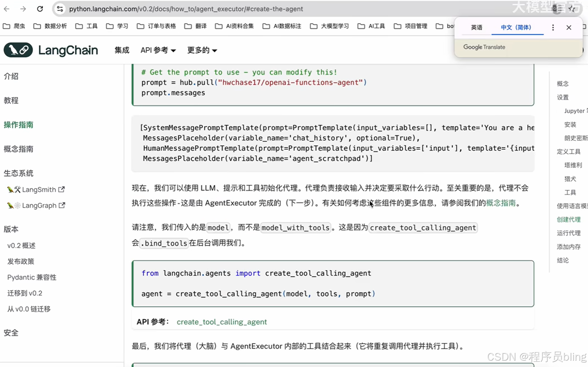Open 从 v0.0 链迁移 sidebar item

[29, 309]
